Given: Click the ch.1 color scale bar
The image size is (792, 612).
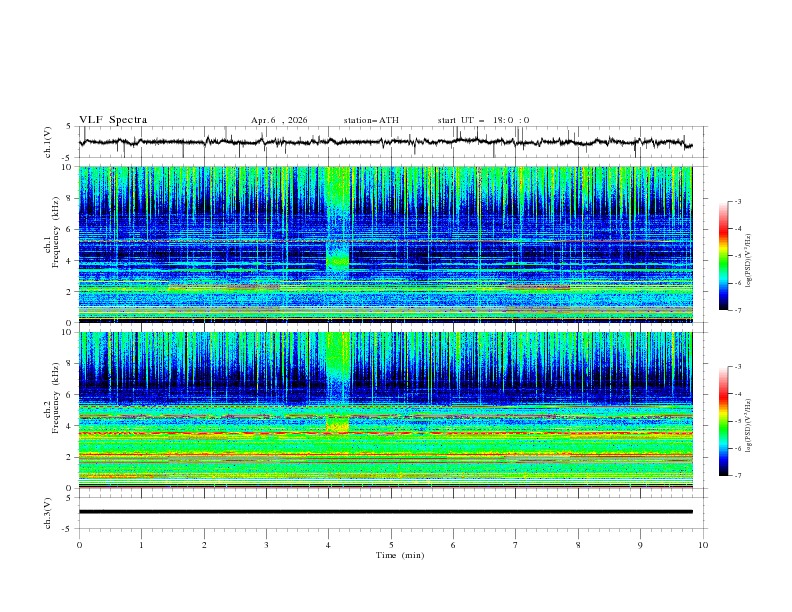Looking at the screenshot, I should pyautogui.click(x=724, y=256).
